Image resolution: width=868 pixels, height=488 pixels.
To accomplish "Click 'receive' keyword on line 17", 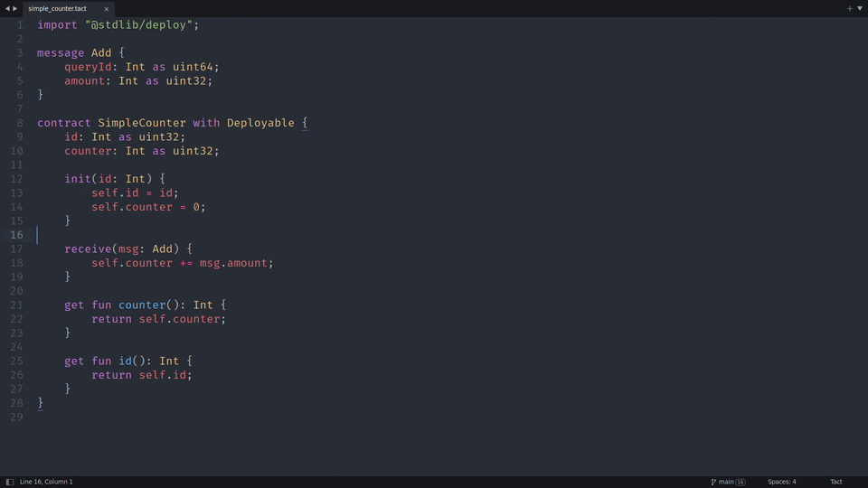I will [88, 249].
